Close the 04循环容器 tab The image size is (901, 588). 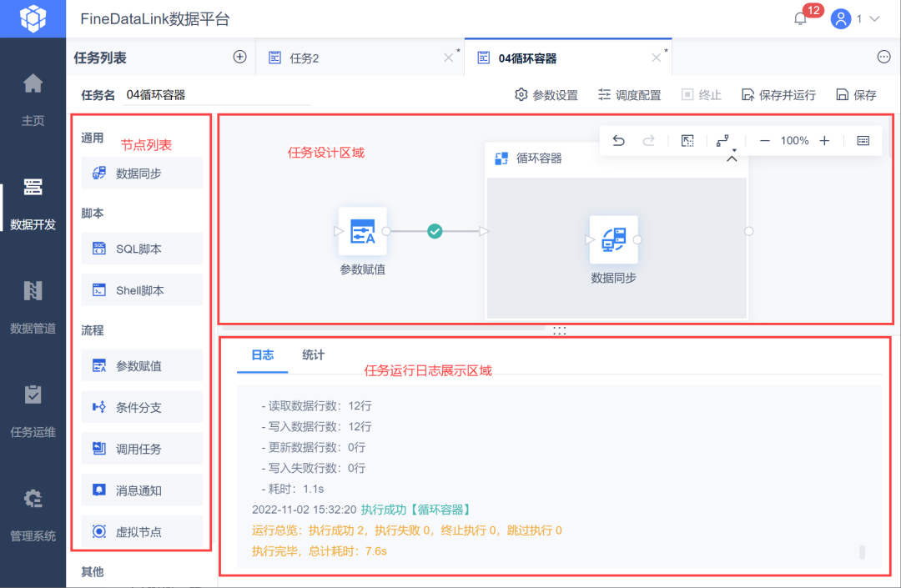pos(657,58)
